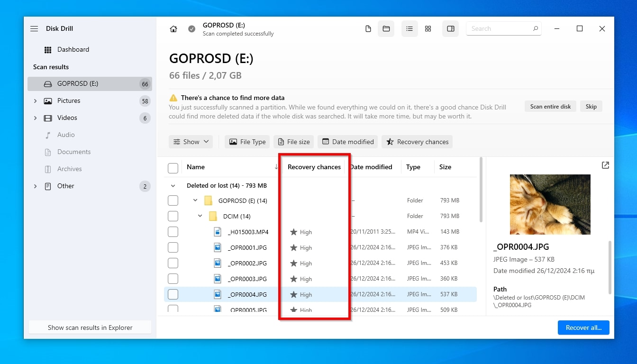This screenshot has height=364, width=637.
Task: Open the Date modified filter
Action: [347, 142]
